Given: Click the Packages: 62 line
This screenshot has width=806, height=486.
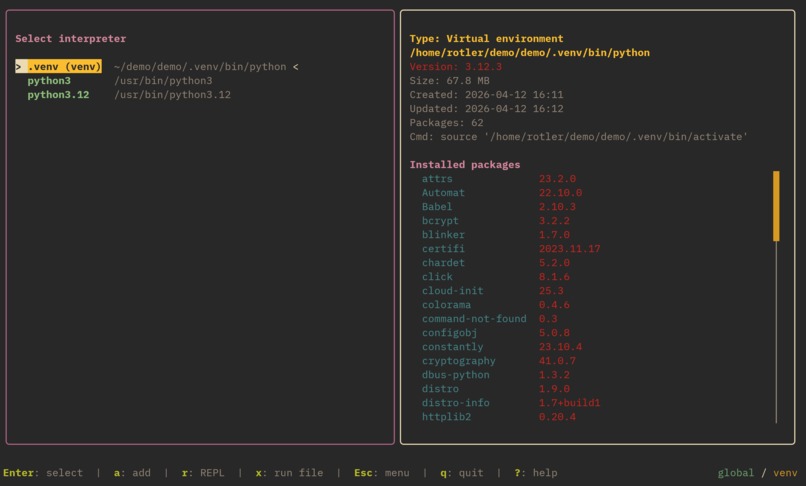Looking at the screenshot, I should pos(446,122).
